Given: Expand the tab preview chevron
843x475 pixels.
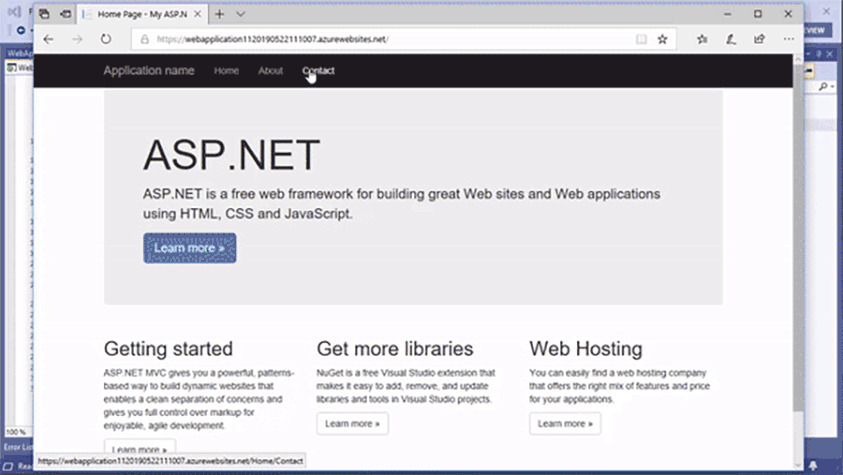Looking at the screenshot, I should [x=240, y=14].
